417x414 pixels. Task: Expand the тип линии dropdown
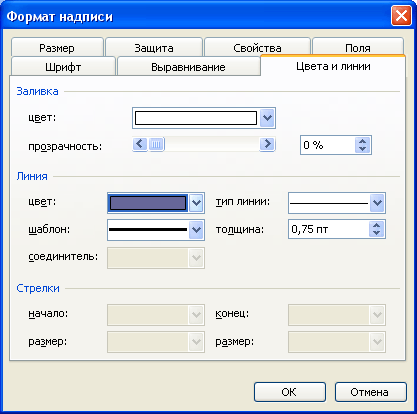[377, 203]
